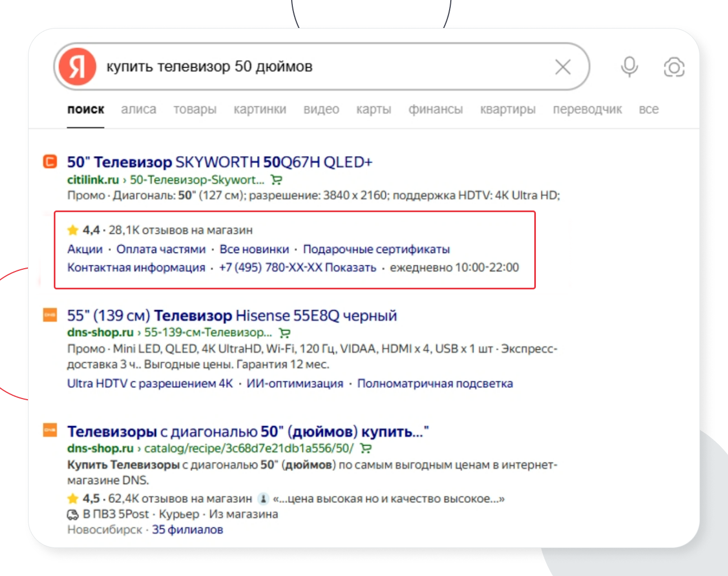Open image search camera icon
Image resolution: width=728 pixels, height=576 pixels.
[674, 67]
